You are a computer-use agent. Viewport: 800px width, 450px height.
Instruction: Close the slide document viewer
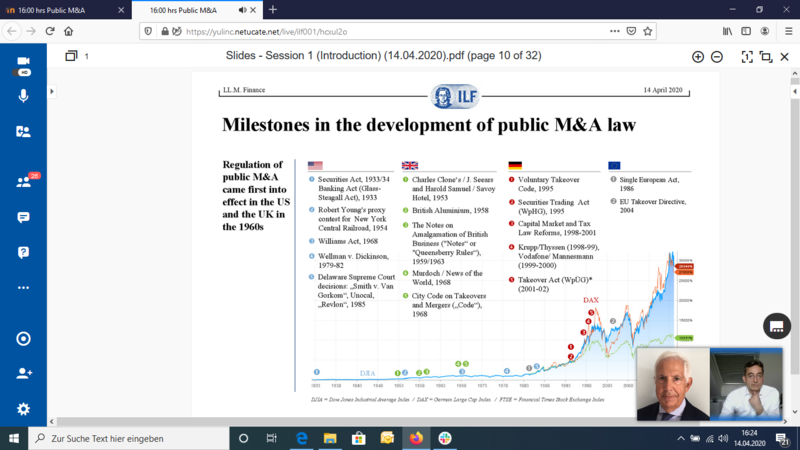pyautogui.click(x=785, y=57)
